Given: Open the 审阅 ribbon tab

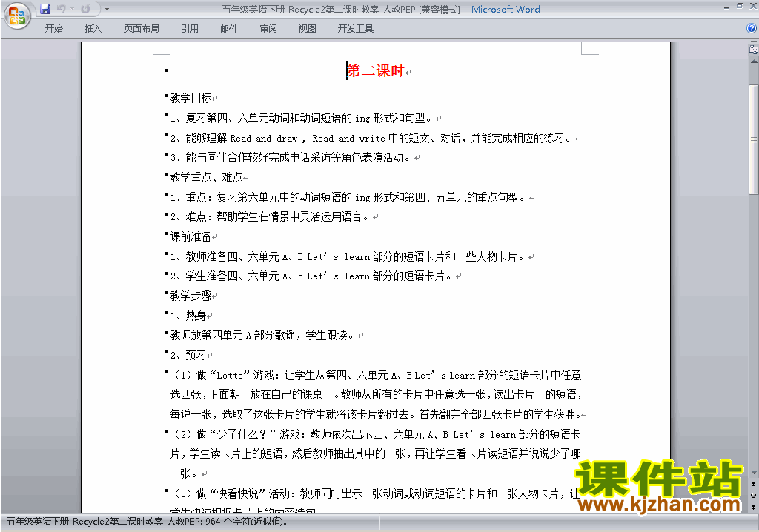Looking at the screenshot, I should [x=268, y=29].
